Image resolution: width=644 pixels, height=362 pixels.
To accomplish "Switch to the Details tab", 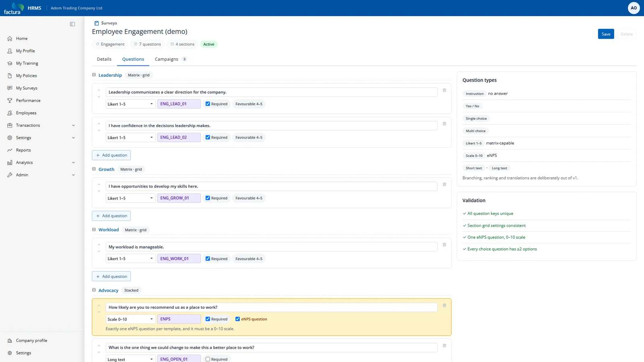I will pos(104,59).
